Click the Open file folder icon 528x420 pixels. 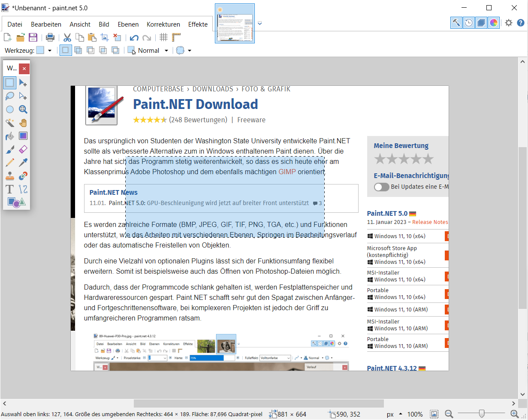click(x=20, y=37)
